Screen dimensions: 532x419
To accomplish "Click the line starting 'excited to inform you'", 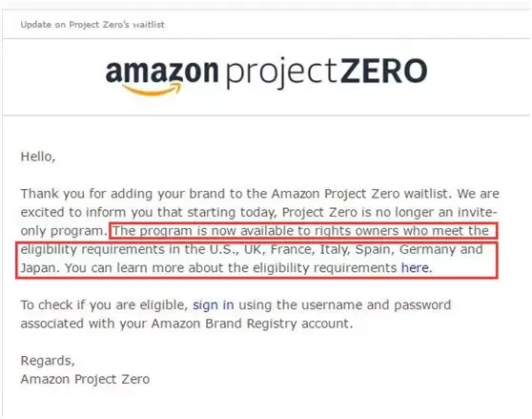I will coord(258,212).
